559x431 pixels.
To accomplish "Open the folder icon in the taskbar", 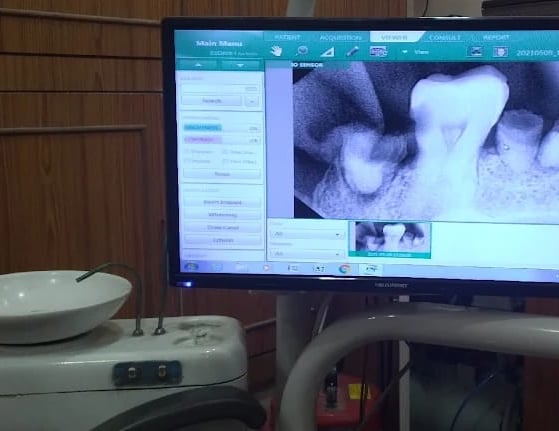I will pyautogui.click(x=241, y=267).
